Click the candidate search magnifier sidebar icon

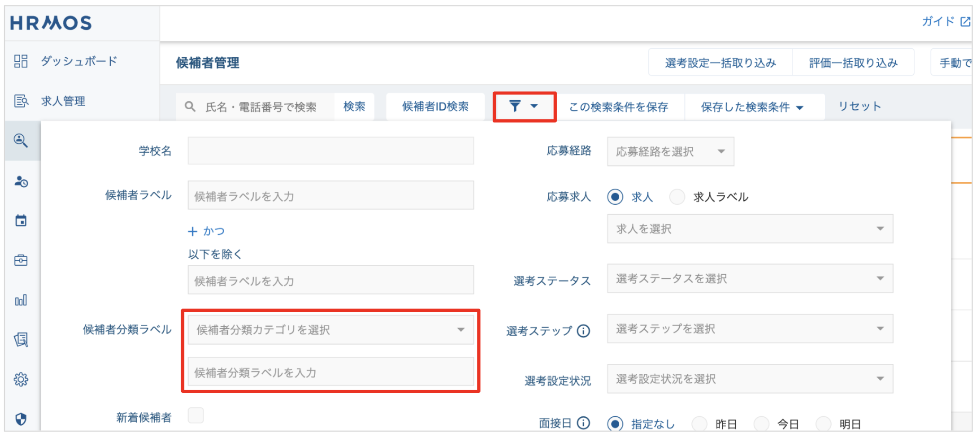click(x=21, y=141)
